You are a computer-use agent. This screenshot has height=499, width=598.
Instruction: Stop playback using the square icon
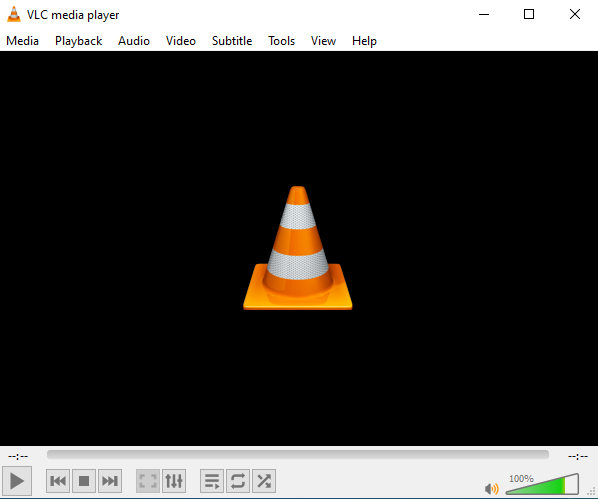coord(84,481)
